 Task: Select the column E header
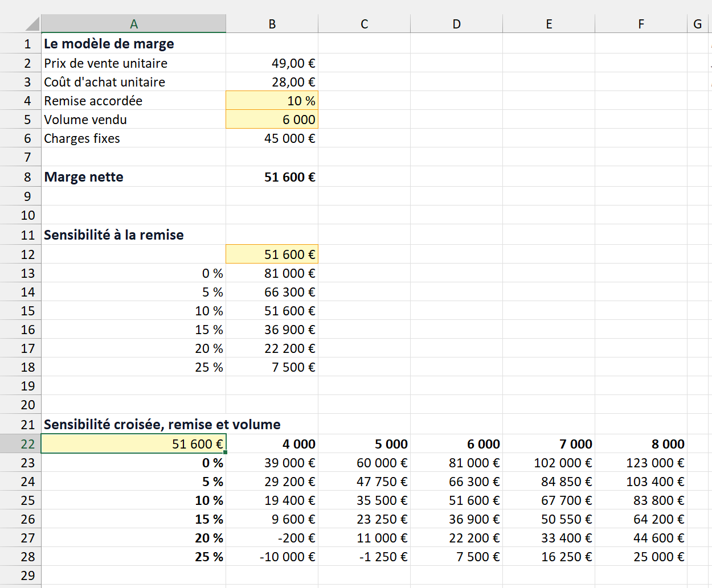[x=549, y=24]
